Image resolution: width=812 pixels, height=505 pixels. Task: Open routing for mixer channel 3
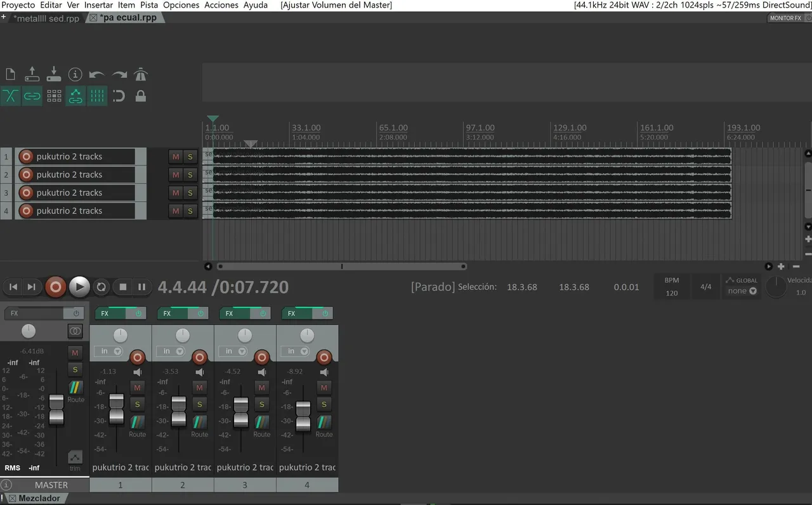pos(261,422)
